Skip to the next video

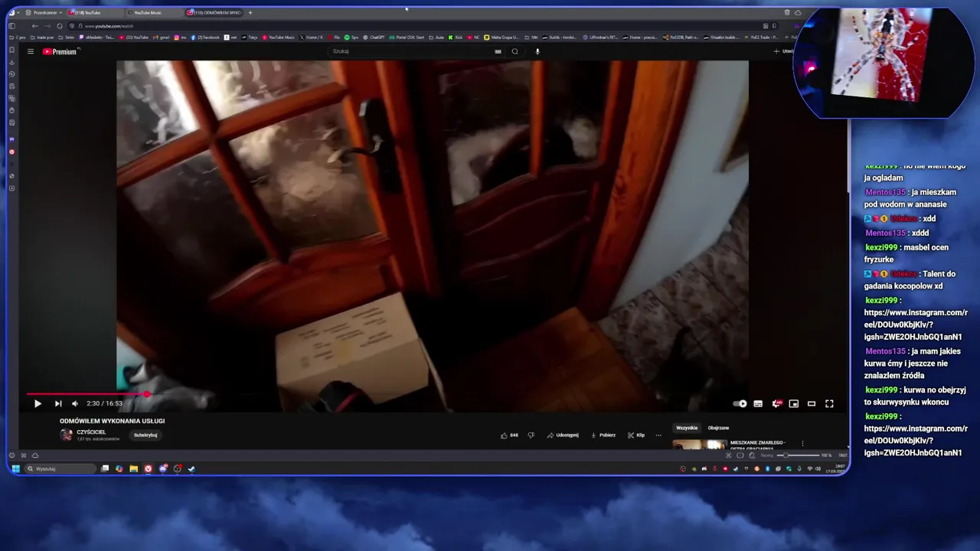coord(58,403)
